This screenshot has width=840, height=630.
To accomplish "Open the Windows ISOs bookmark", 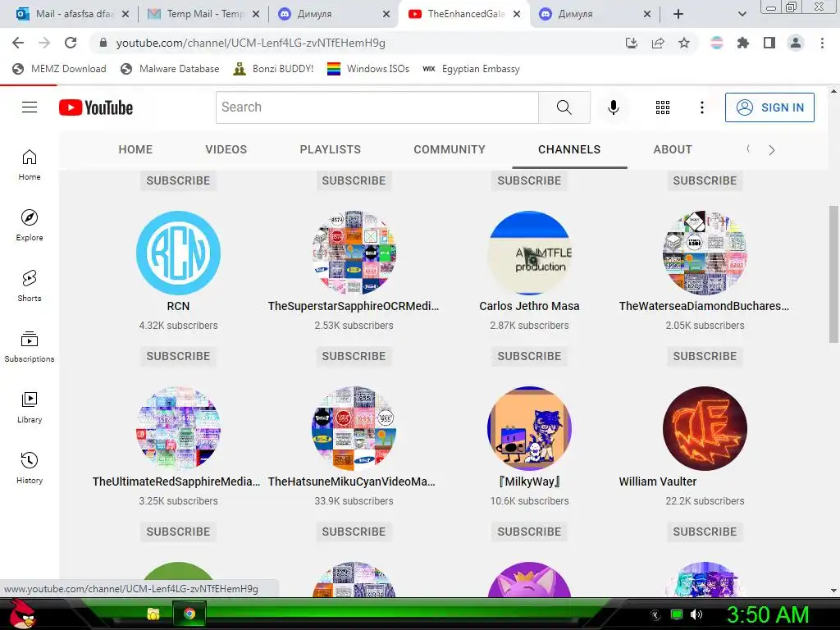I will coord(368,69).
